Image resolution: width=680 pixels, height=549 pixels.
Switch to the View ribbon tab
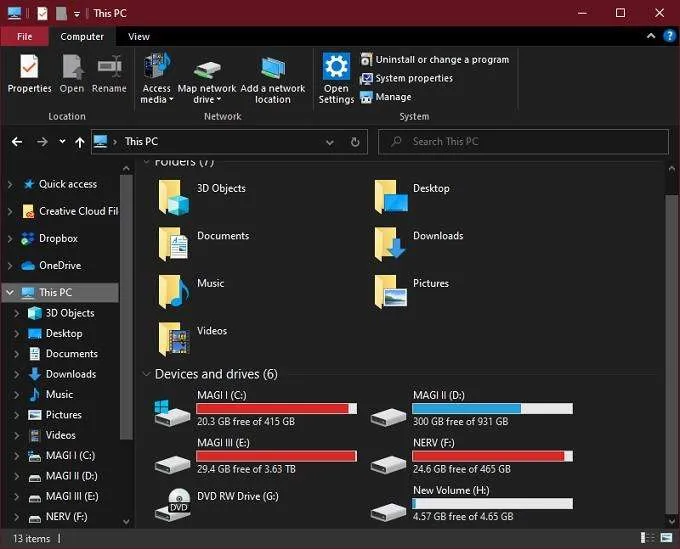(x=139, y=36)
